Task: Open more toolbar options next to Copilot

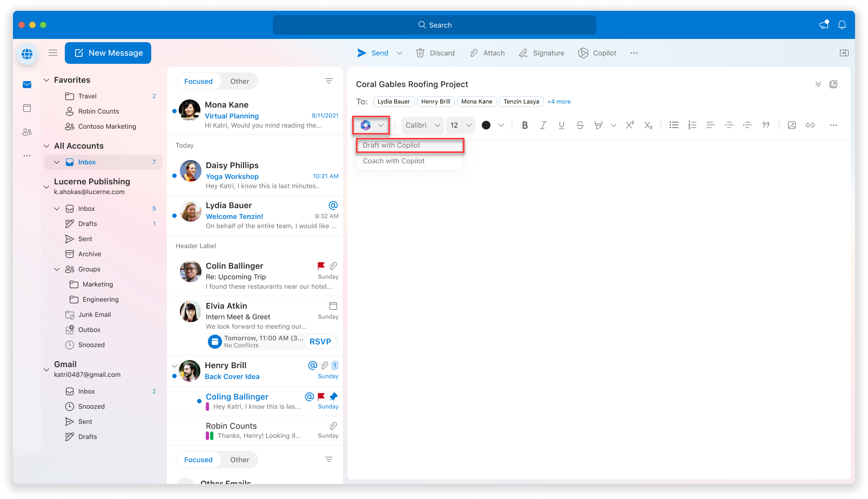Action: [x=634, y=53]
